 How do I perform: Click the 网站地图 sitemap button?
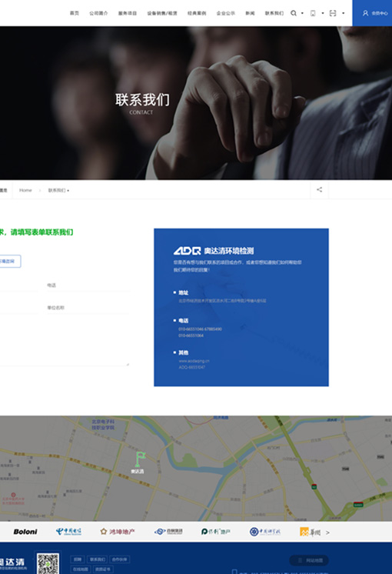tap(309, 560)
